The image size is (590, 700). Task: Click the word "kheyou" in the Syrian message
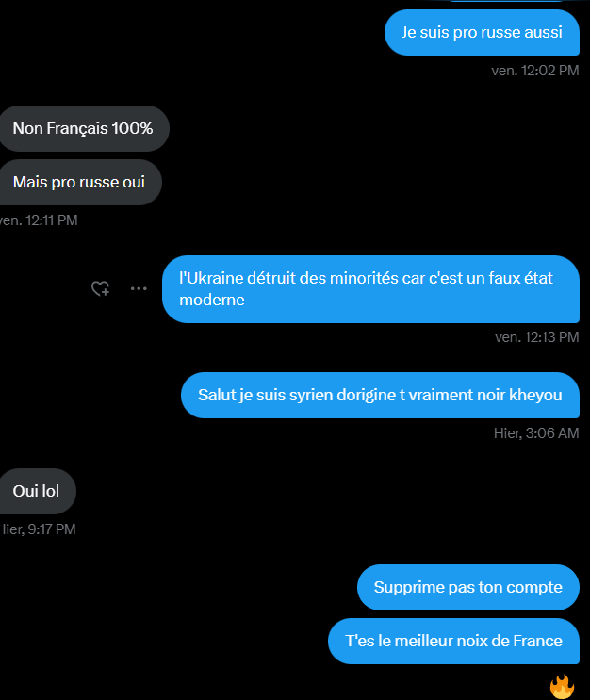click(538, 395)
